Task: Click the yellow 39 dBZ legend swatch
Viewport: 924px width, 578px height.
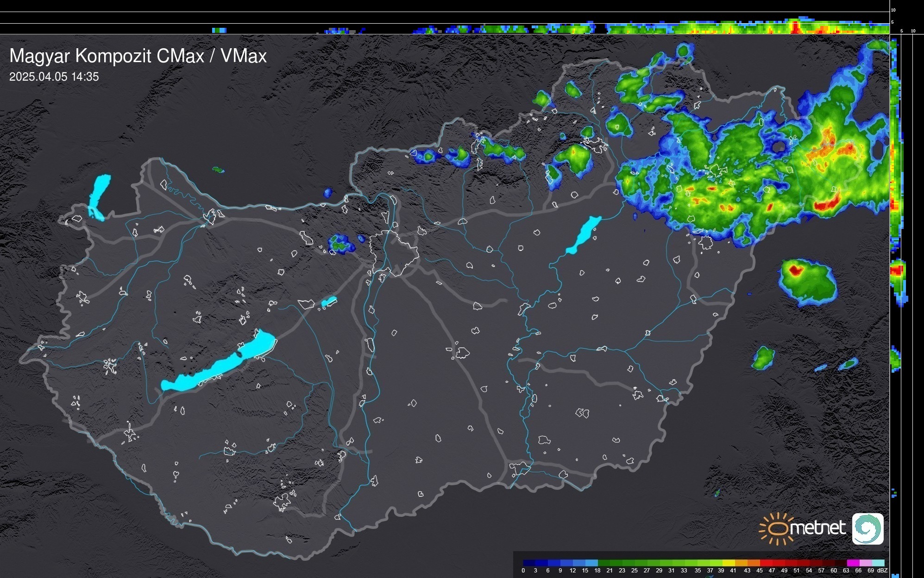Action: click(x=729, y=563)
